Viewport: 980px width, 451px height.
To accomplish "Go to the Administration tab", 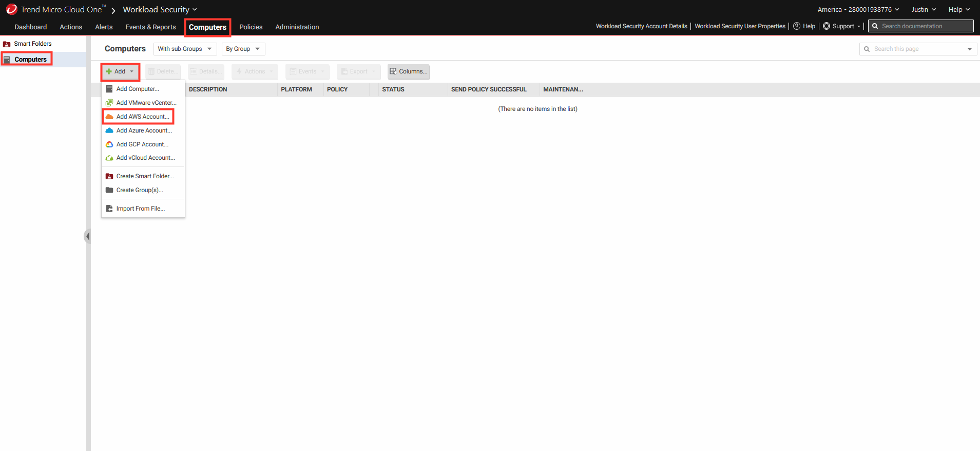I will [297, 27].
